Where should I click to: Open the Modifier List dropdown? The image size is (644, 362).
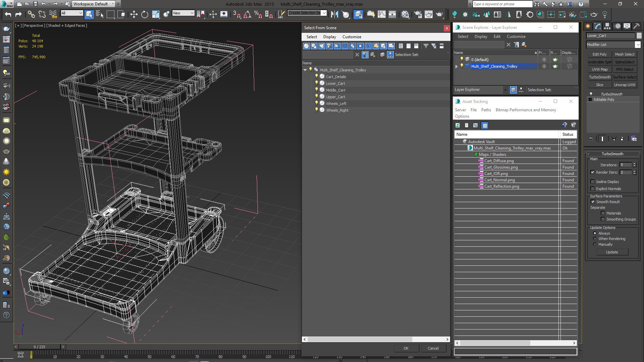613,45
